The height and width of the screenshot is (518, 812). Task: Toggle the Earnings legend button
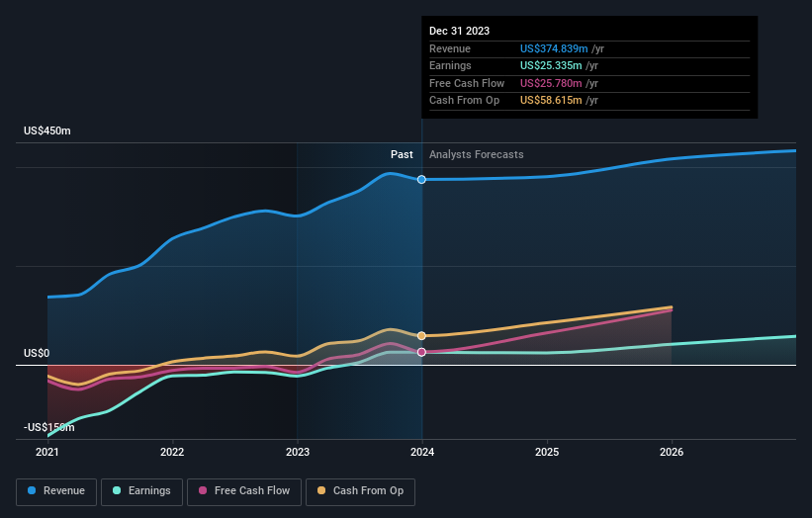pyautogui.click(x=141, y=491)
